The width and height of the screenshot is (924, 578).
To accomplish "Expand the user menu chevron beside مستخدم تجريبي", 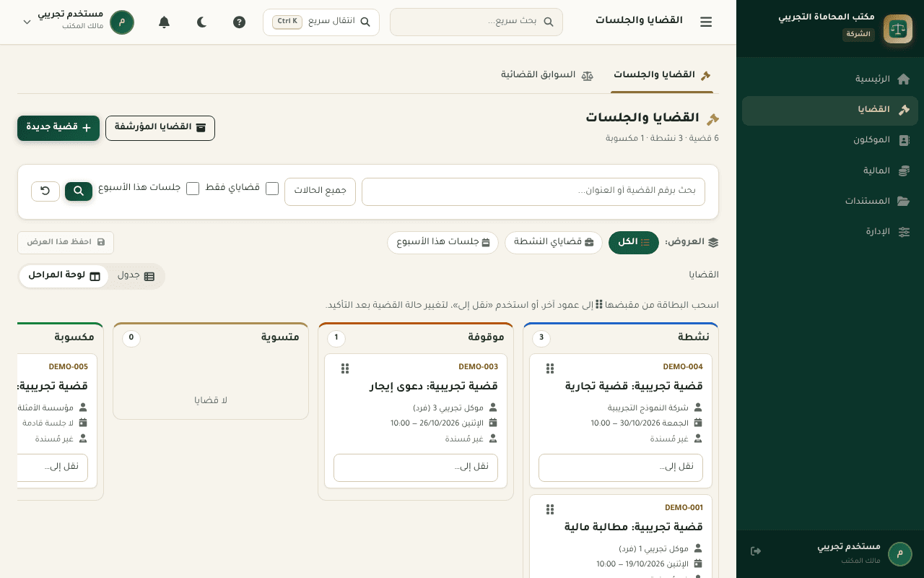I will [x=27, y=22].
